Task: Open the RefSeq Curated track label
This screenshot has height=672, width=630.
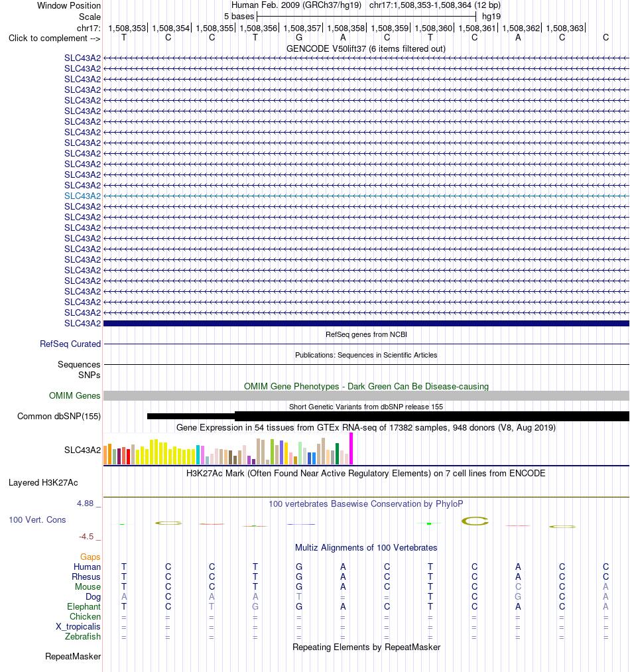Action: pos(70,344)
